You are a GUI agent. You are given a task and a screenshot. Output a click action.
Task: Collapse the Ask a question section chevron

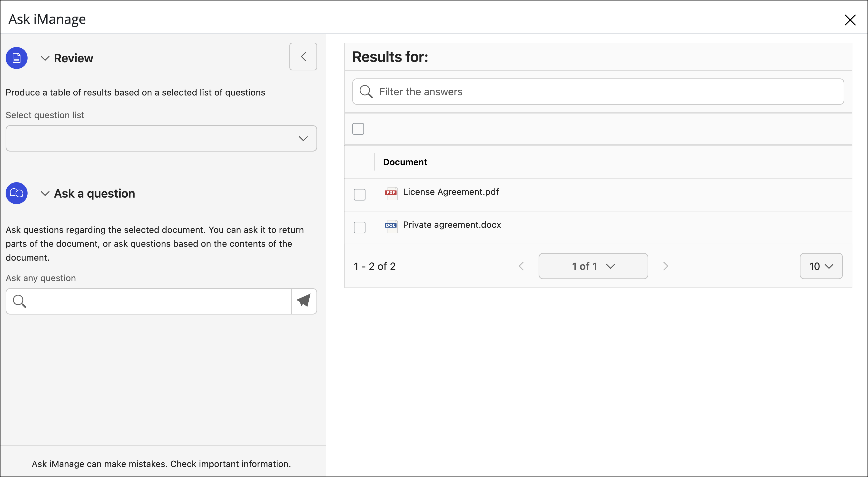(x=45, y=194)
